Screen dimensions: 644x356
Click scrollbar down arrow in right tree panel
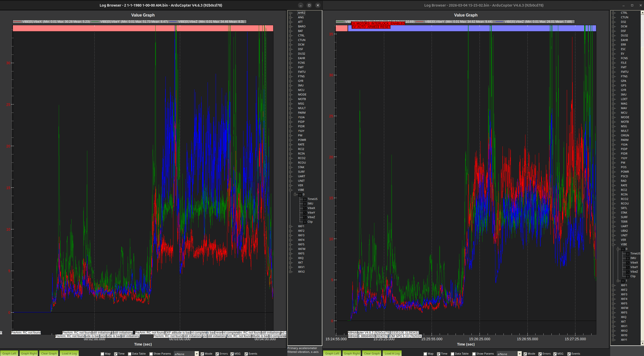pos(642,343)
